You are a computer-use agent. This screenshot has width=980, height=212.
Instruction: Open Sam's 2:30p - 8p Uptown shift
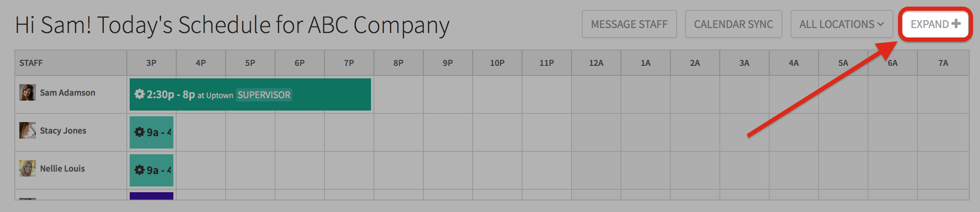(250, 94)
